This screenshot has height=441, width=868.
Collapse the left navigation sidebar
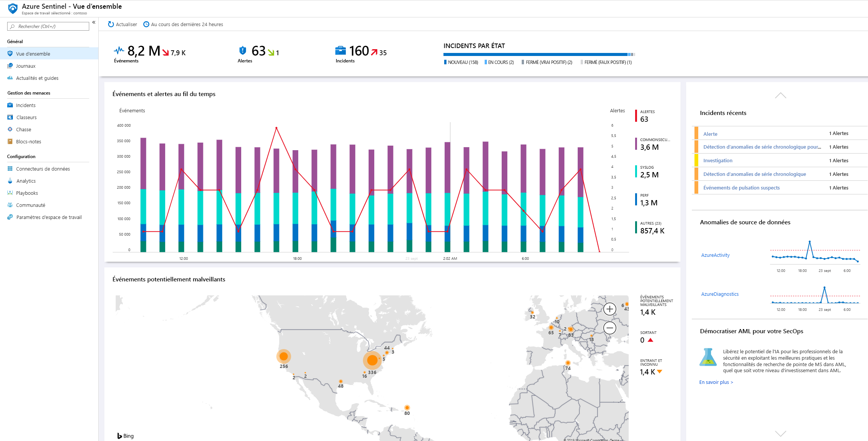click(x=93, y=22)
